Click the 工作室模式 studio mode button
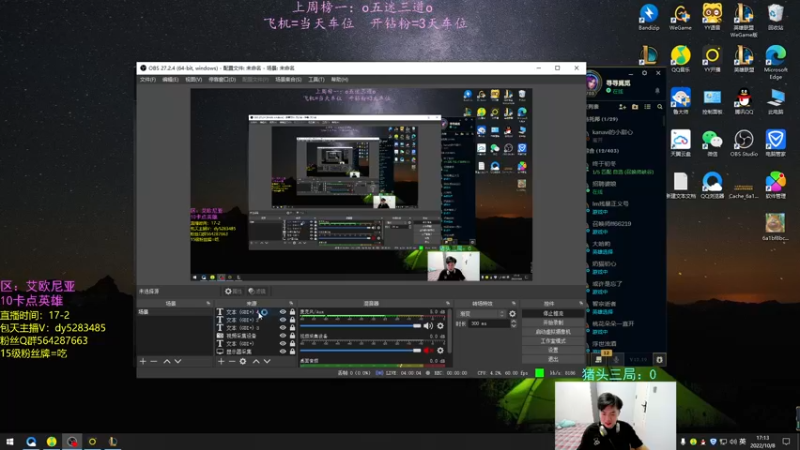 click(553, 341)
